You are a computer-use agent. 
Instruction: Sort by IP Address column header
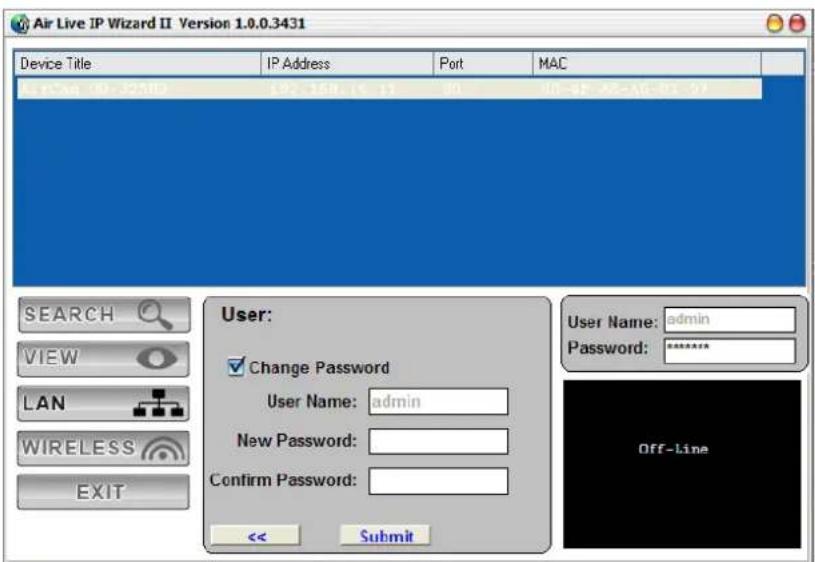(347, 63)
